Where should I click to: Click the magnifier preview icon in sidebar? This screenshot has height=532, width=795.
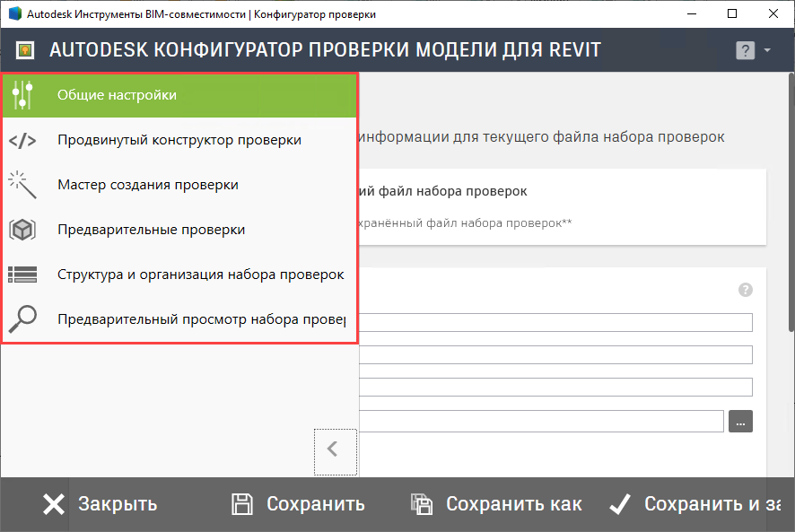(x=22, y=319)
